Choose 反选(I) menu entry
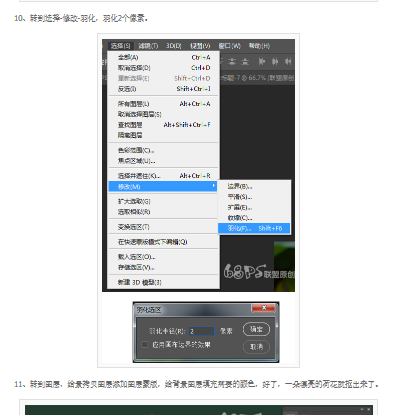The image size is (410, 415). pyautogui.click(x=164, y=89)
